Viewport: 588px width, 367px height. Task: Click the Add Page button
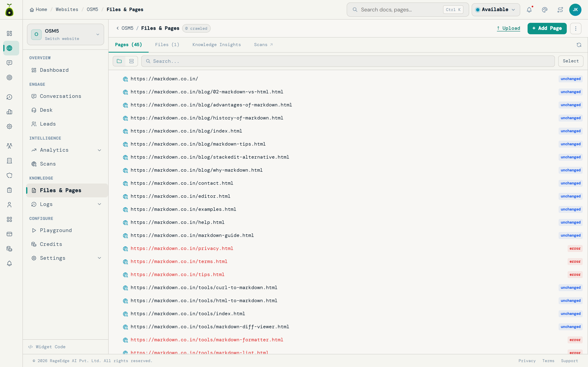coord(547,28)
